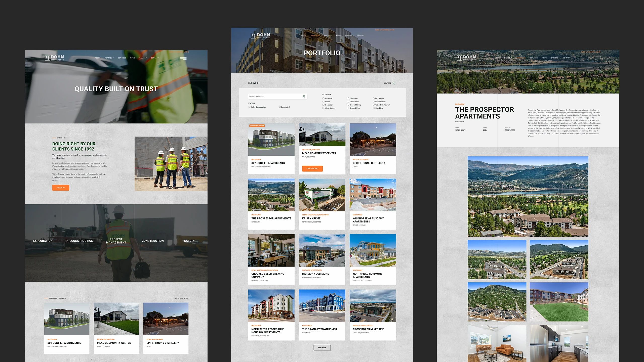Click DOHN logo on portfolio page

pos(260,36)
